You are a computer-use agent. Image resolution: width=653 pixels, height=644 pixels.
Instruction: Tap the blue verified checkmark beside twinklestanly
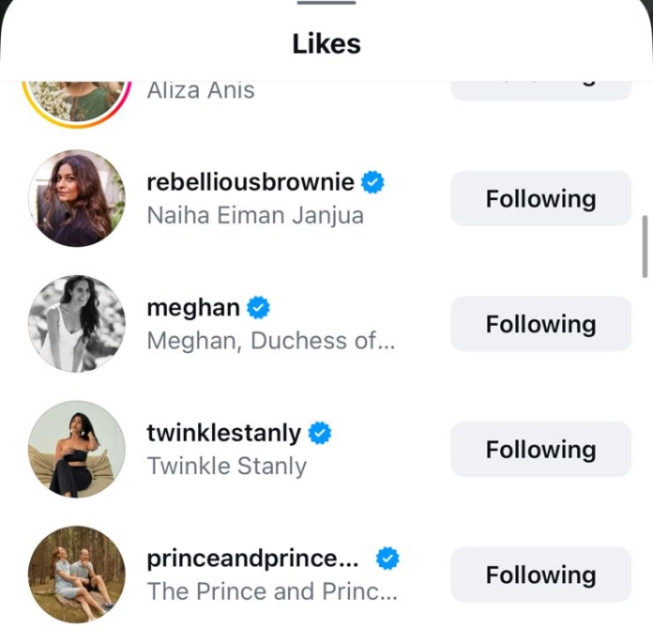coord(320,433)
